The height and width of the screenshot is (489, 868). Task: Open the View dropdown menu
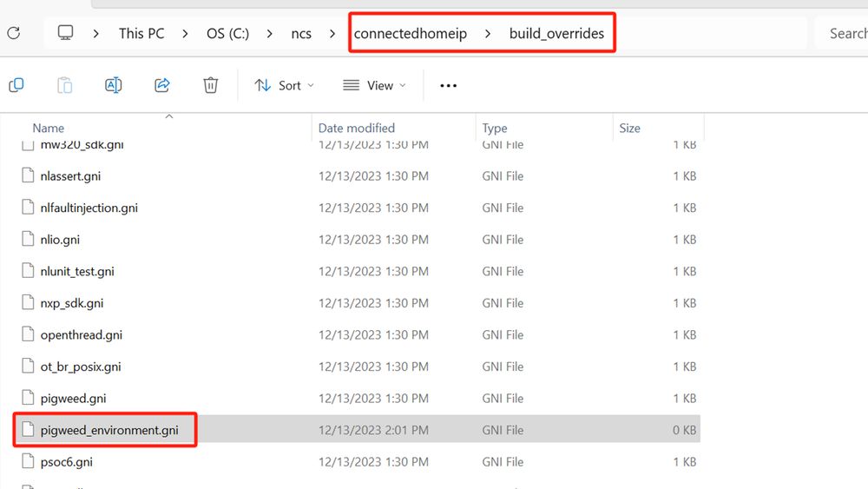pos(374,85)
